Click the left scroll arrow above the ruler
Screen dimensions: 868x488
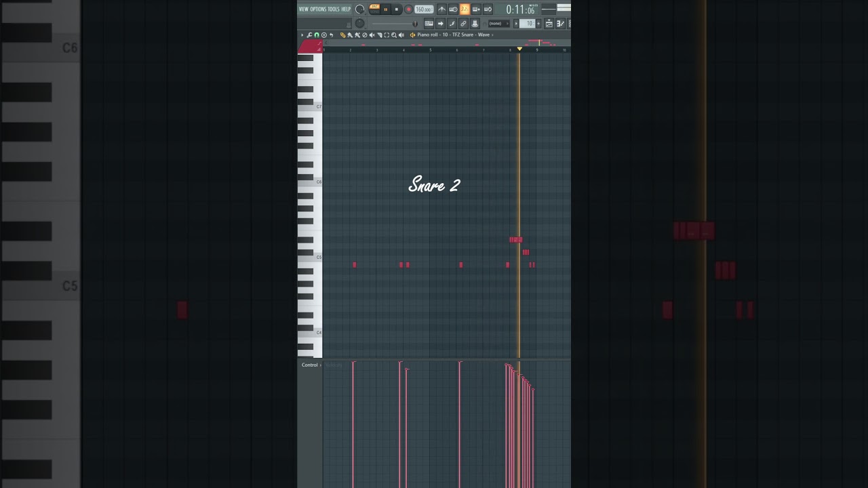[x=326, y=43]
